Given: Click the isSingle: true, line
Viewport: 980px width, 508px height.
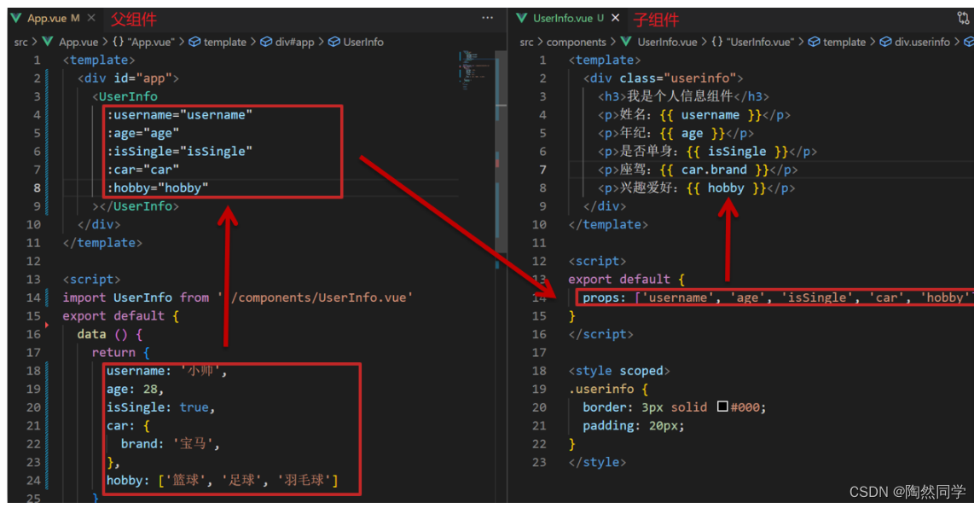Looking at the screenshot, I should [160, 407].
